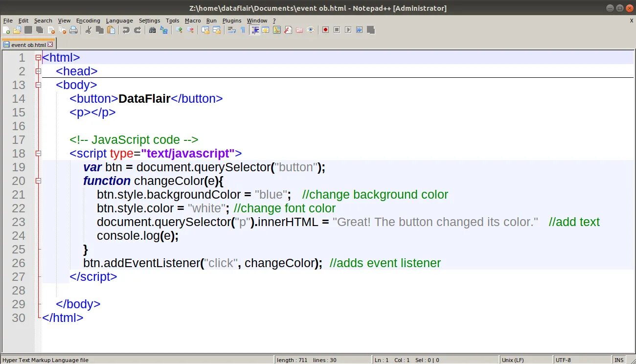Image resolution: width=636 pixels, height=364 pixels.
Task: Click the New file toolbar icon
Action: click(x=6, y=30)
